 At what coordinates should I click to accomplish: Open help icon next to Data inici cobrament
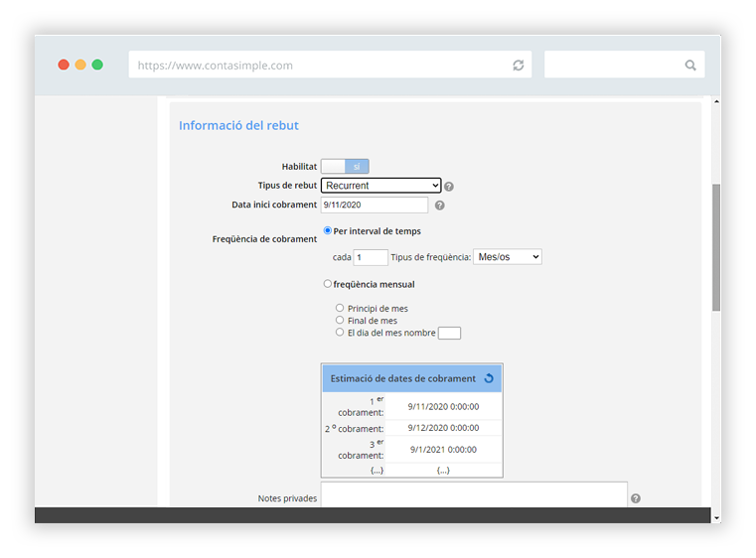tap(440, 206)
